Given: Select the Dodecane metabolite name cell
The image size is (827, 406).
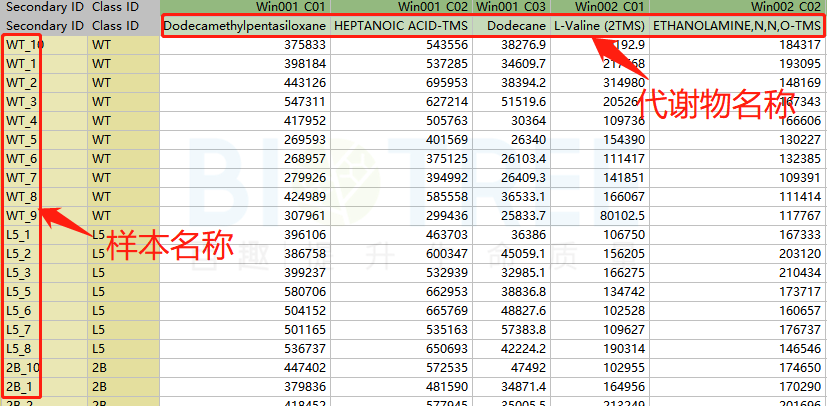Looking at the screenshot, I should click(x=511, y=24).
